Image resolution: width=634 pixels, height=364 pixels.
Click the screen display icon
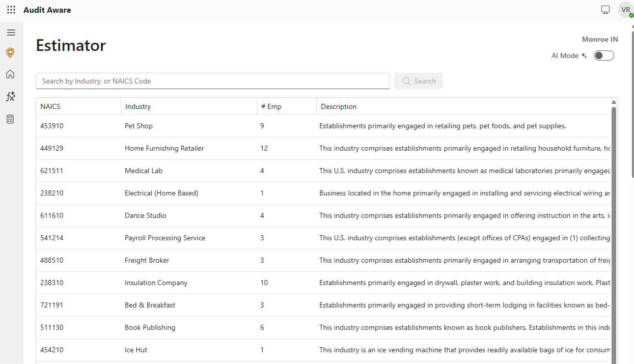point(605,10)
